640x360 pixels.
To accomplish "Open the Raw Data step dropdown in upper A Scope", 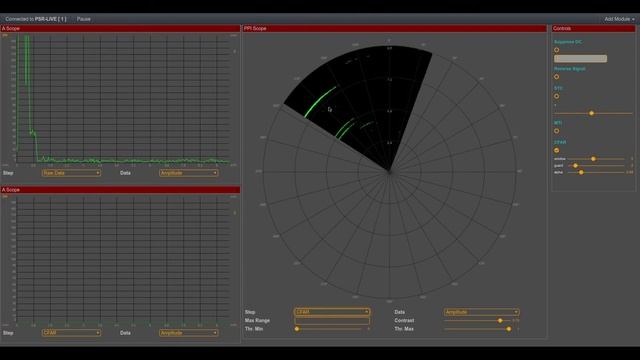I will click(x=71, y=173).
